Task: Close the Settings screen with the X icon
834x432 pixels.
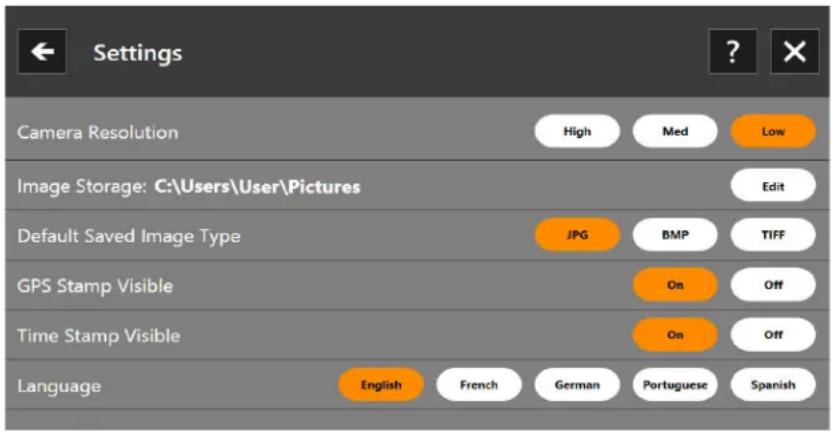Action: pos(794,52)
